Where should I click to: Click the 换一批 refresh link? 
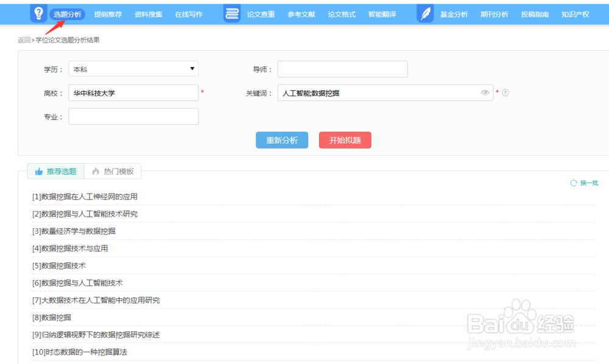[589, 183]
